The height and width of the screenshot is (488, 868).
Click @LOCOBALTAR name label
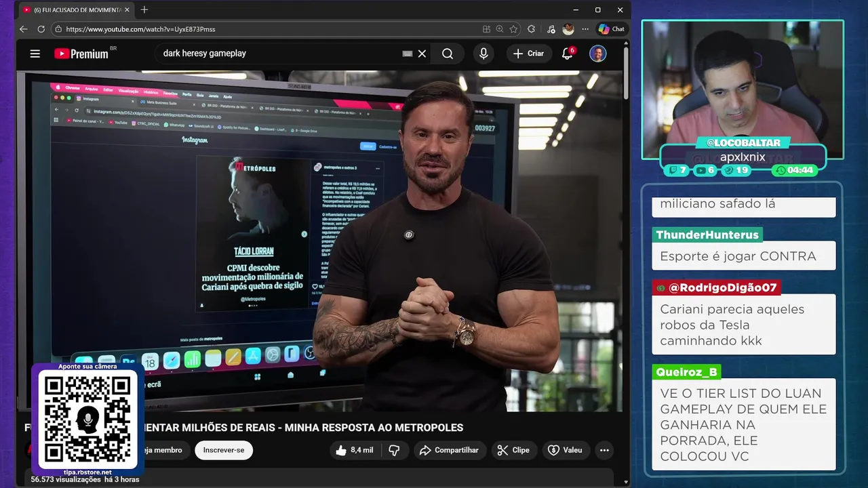coord(743,143)
